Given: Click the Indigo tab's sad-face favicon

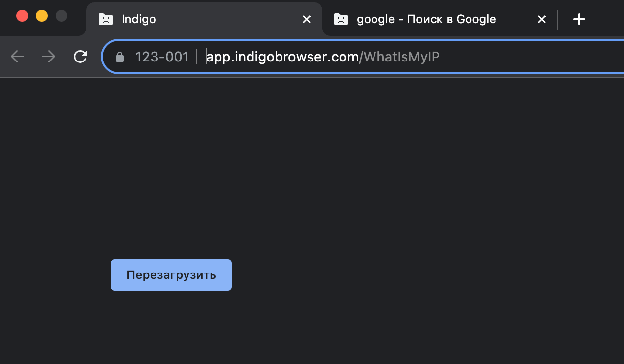Looking at the screenshot, I should click(x=105, y=20).
